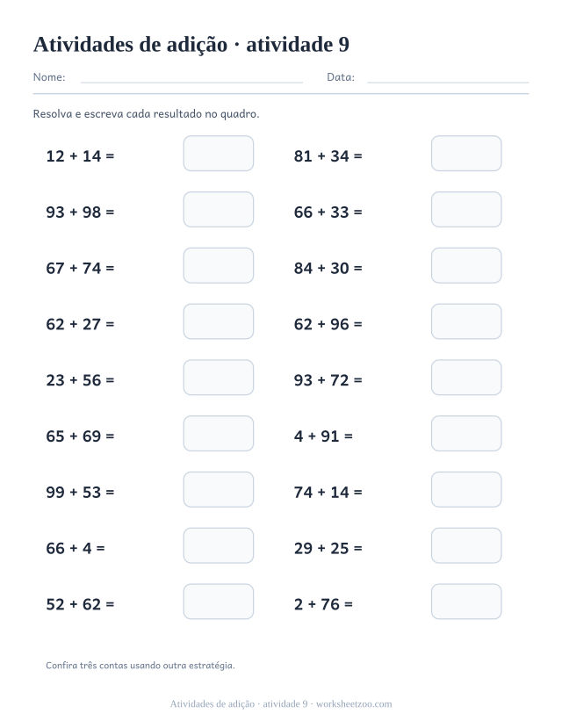Click the answer box for 23 + 56

pyautogui.click(x=218, y=378)
